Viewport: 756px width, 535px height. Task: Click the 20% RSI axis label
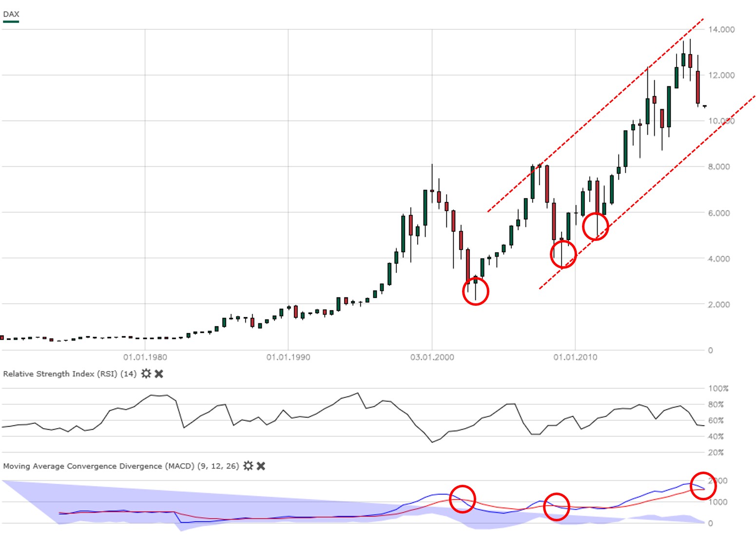[716, 453]
